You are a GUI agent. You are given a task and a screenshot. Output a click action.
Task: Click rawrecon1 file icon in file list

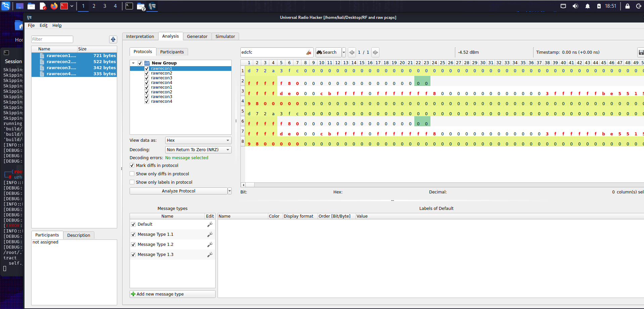[x=42, y=56]
